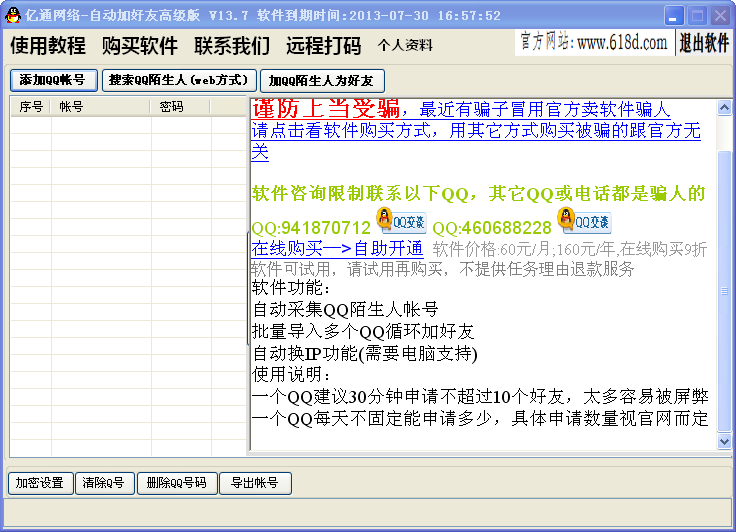736x532 pixels.
Task: Click the QQ:460688228 text
Action: coord(492,228)
